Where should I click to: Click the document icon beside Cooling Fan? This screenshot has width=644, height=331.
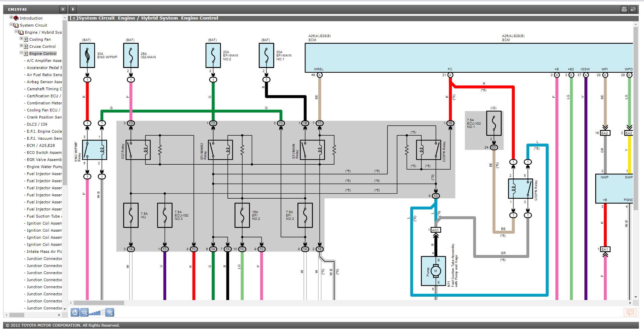26,39
